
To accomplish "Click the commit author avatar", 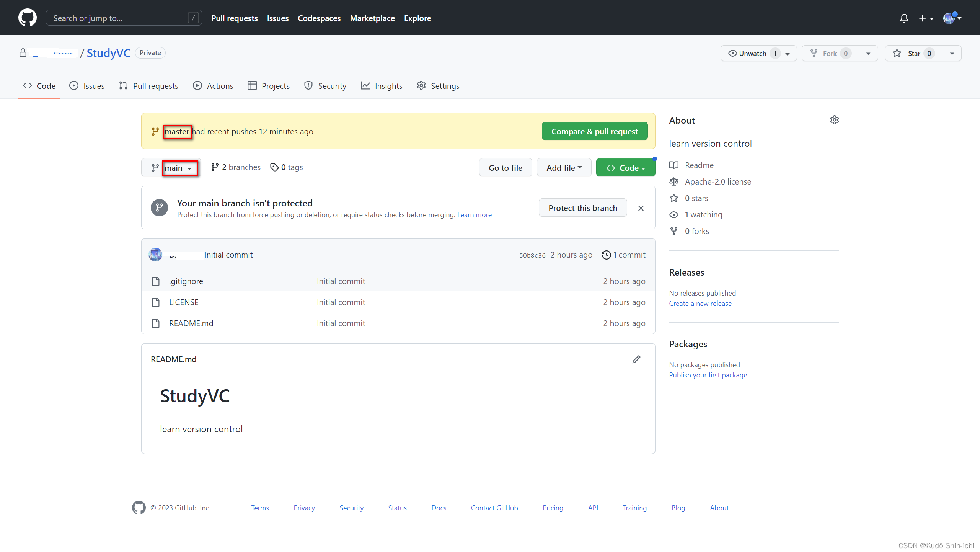I will [x=155, y=255].
